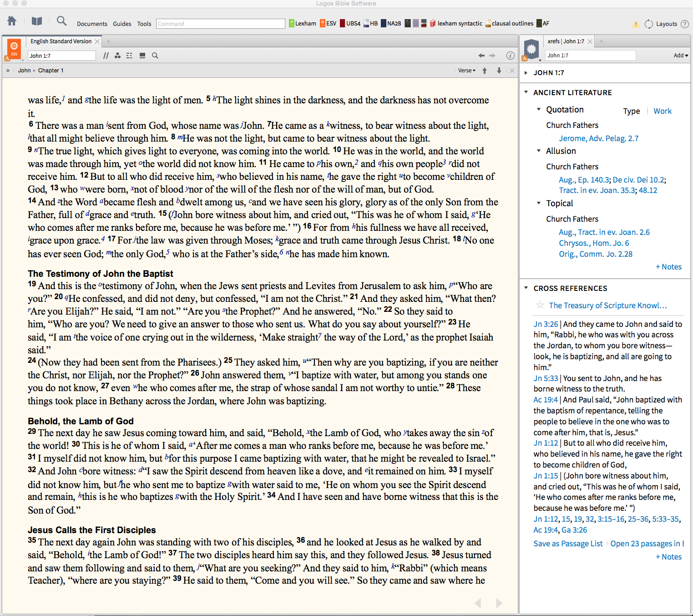The height and width of the screenshot is (616, 693).
Task: Select the English Standard Version tab
Action: click(61, 41)
